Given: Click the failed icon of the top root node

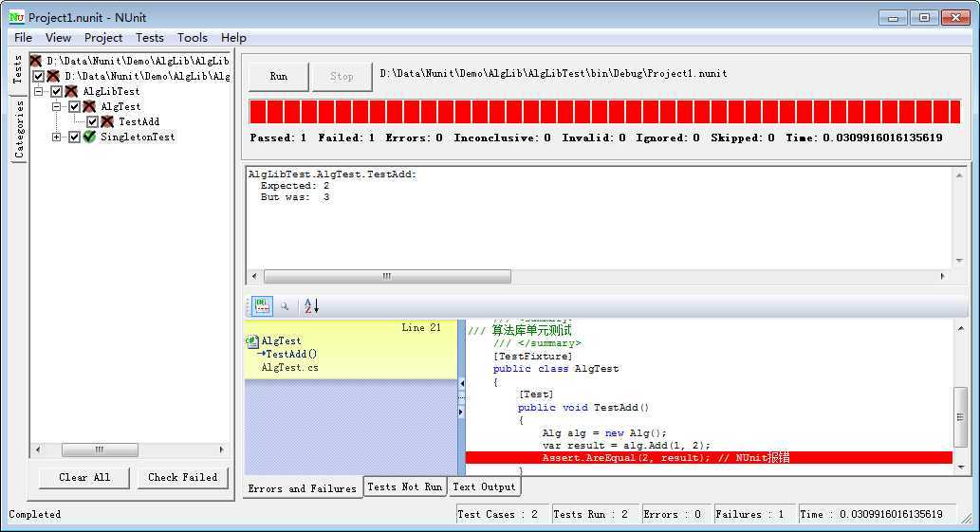Looking at the screenshot, I should (x=36, y=61).
